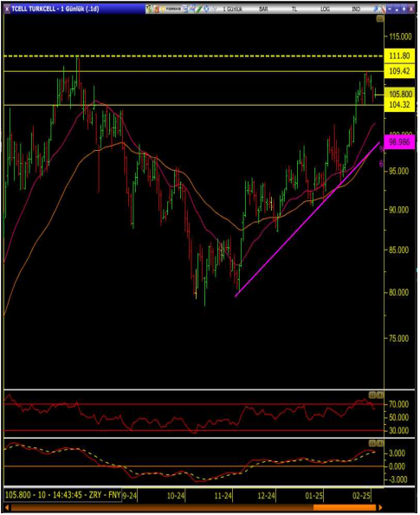Toggle the LOG scale option
This screenshot has height=515, width=420.
coord(325,10)
